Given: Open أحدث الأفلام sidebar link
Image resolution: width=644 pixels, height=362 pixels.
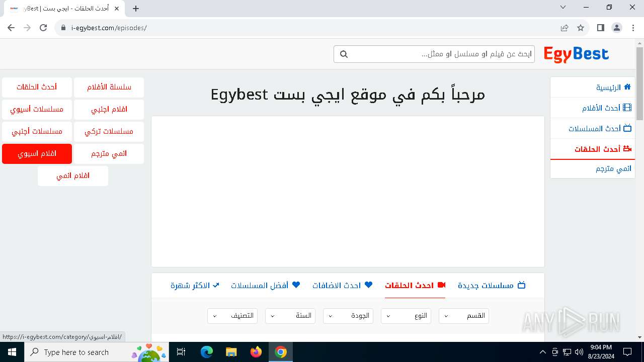Looking at the screenshot, I should tap(593, 108).
